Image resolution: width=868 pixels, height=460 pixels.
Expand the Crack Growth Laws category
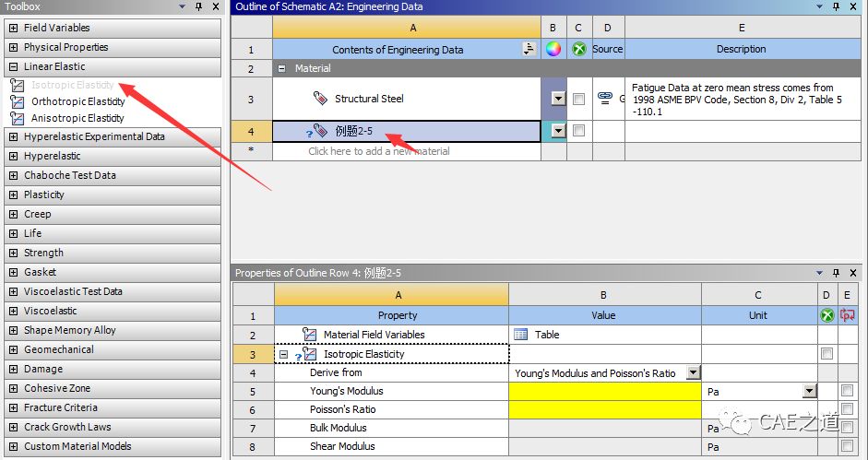click(x=13, y=428)
